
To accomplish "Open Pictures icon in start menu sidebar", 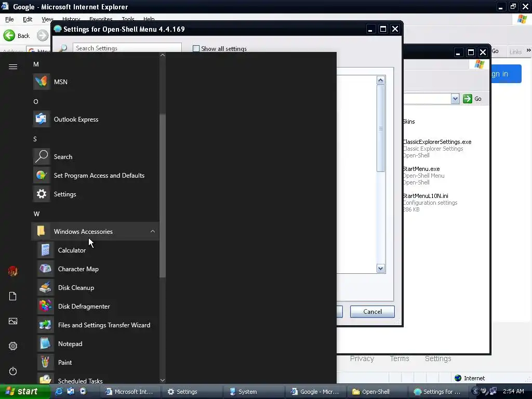I will point(13,321).
